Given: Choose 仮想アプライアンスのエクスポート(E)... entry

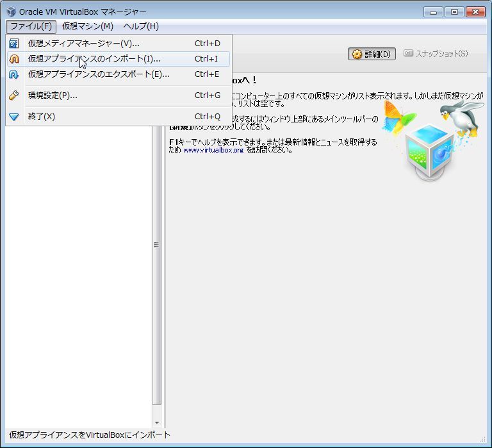Looking at the screenshot, I should point(119,74).
